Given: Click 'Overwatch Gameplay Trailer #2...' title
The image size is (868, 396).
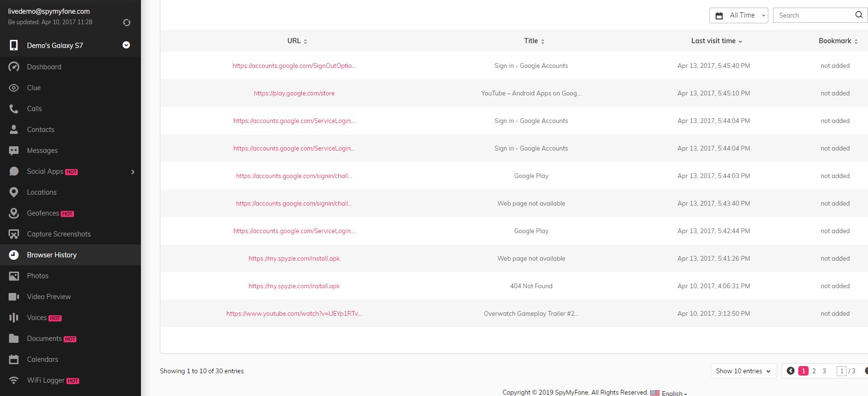Looking at the screenshot, I should coord(531,313).
